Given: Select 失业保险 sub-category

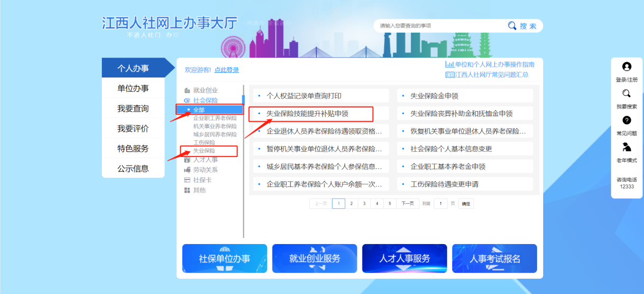Looking at the screenshot, I should point(204,151).
